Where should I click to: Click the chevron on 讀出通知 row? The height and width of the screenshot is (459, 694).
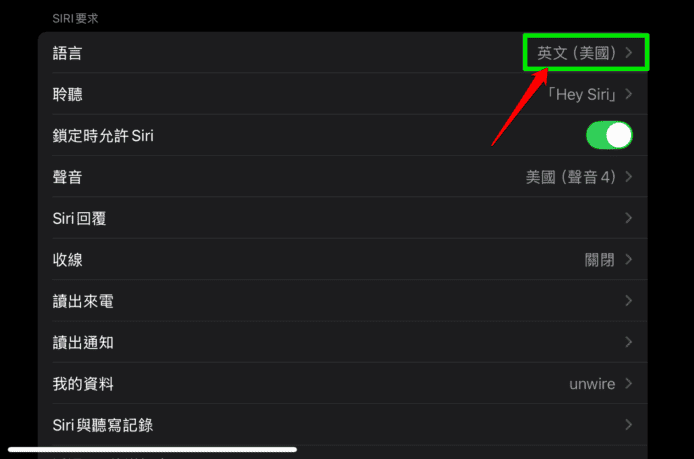(628, 342)
